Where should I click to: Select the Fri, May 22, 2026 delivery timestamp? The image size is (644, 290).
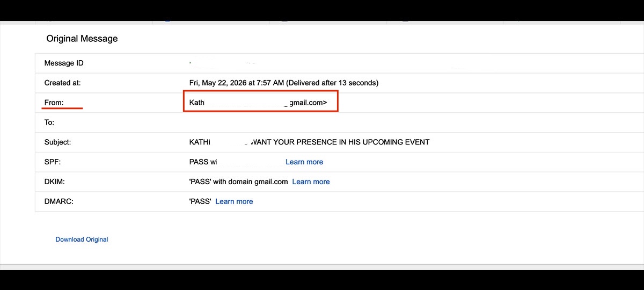284,83
